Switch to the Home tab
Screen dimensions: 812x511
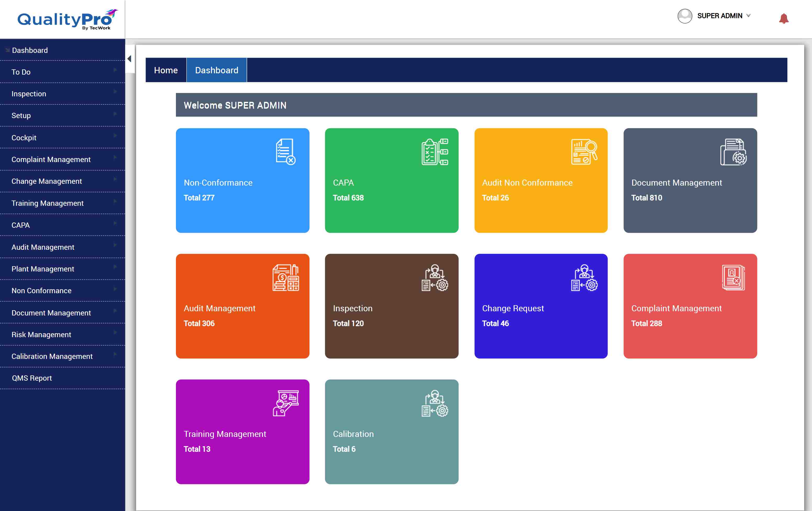[x=166, y=70]
